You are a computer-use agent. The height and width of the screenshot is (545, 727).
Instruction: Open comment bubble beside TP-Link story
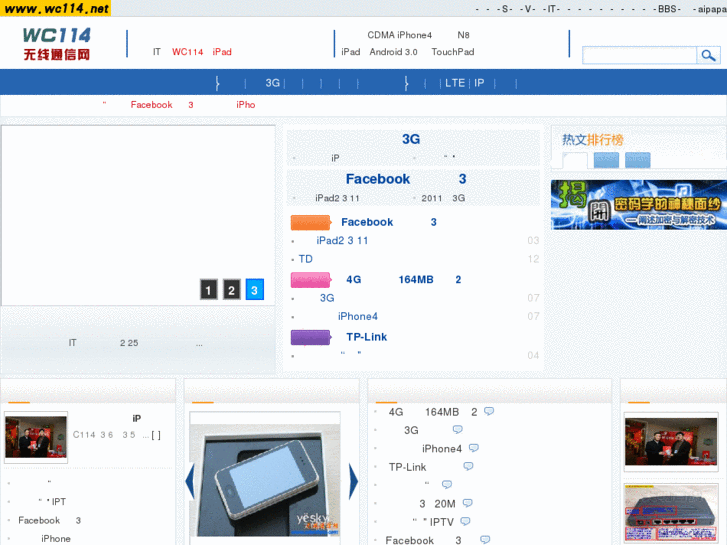468,466
